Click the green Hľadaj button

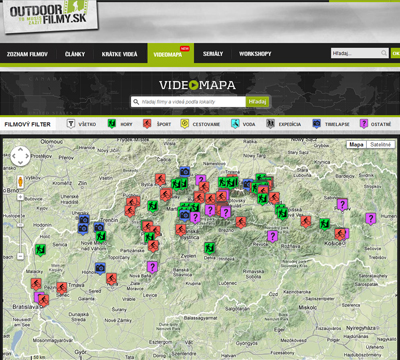257,102
